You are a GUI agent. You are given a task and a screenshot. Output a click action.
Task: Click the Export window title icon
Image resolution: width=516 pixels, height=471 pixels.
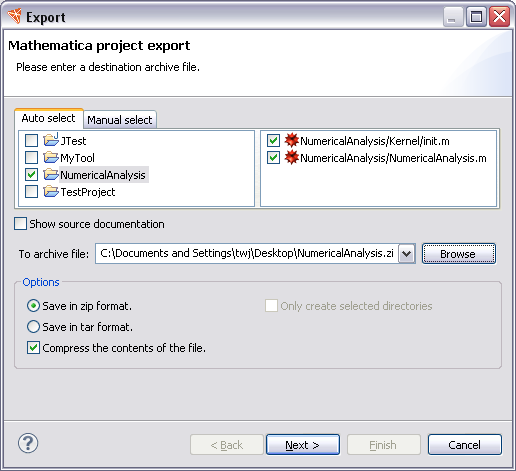14,16
